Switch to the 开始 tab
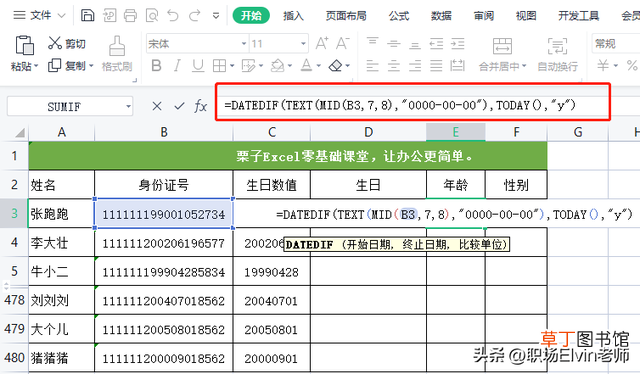This screenshot has width=640, height=374. (x=251, y=16)
